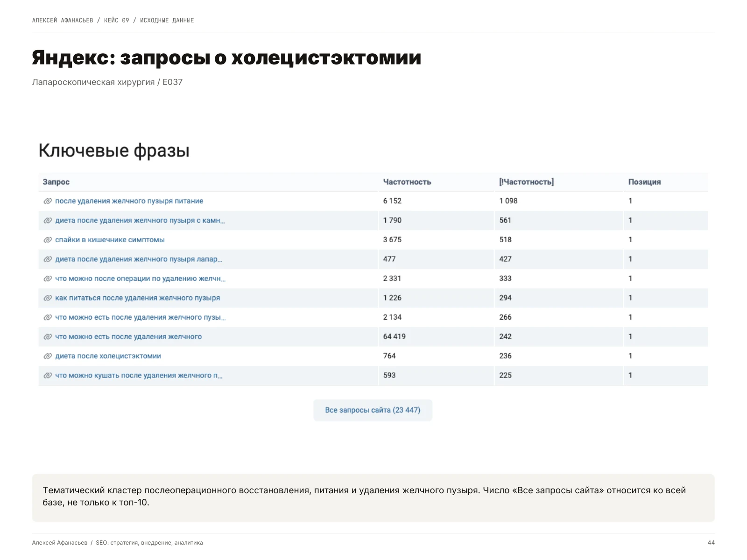
Task: Open query 'диета после удаления желчного пузыря лапар…'
Action: click(139, 259)
